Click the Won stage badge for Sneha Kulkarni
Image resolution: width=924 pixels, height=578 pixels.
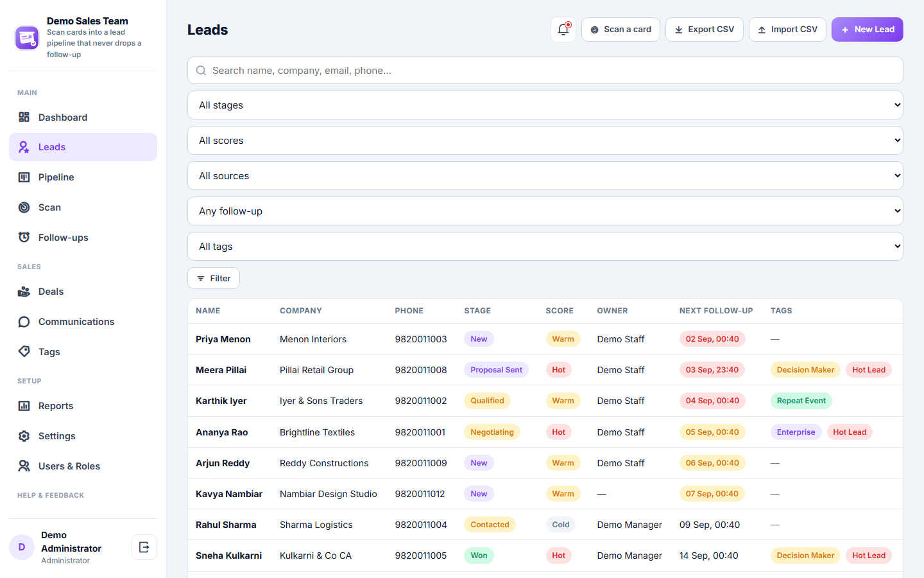coord(479,556)
